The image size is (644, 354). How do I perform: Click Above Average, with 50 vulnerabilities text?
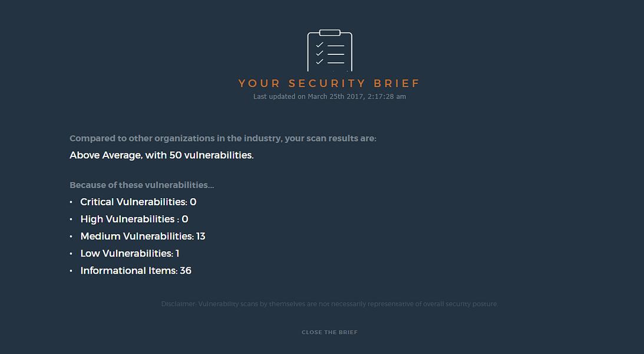click(x=161, y=155)
